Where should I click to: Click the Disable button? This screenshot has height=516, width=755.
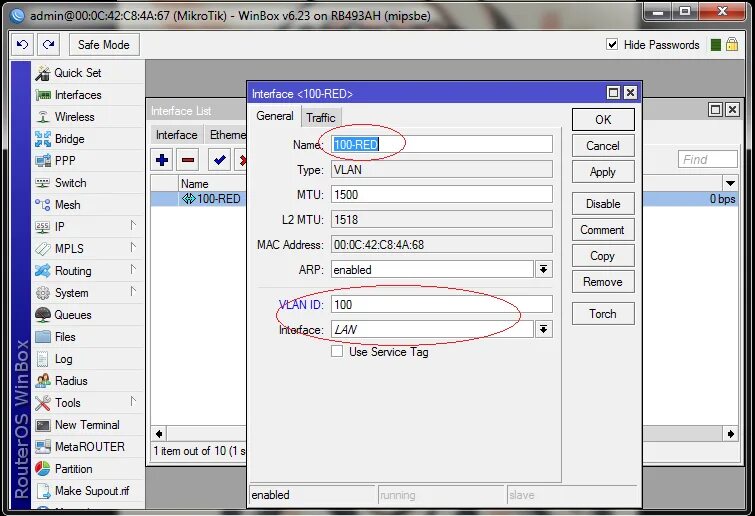pos(603,204)
